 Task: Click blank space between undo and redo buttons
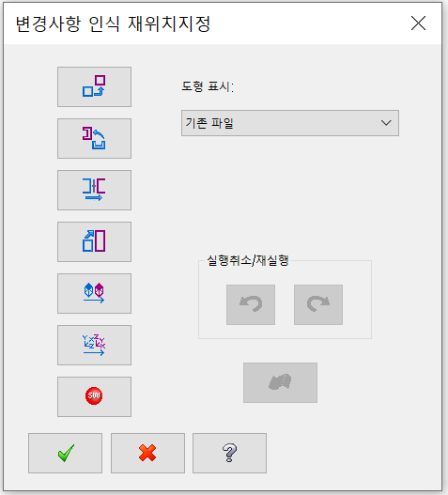(x=285, y=304)
